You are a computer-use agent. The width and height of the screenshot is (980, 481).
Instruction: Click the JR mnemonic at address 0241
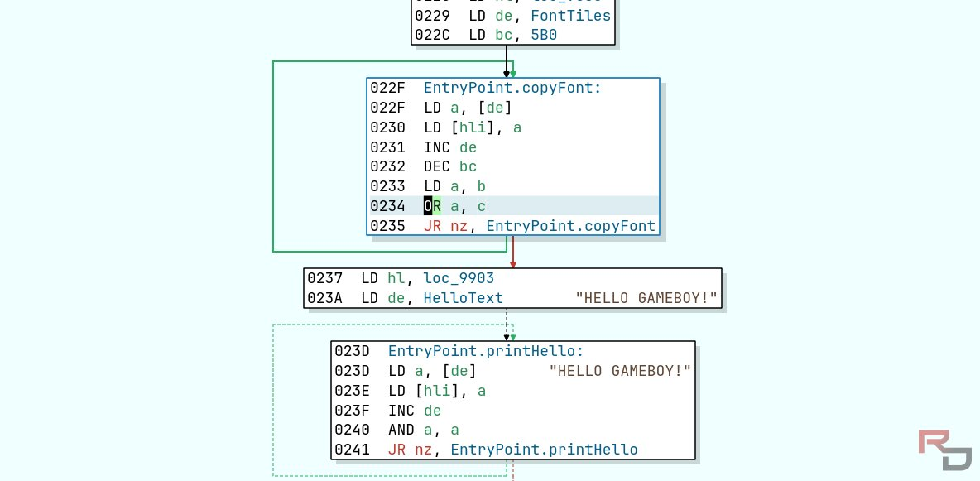coord(396,450)
